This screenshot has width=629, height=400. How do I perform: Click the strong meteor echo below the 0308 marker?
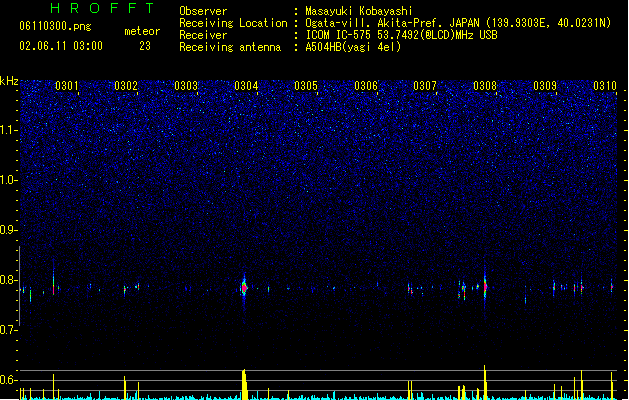[x=485, y=286]
